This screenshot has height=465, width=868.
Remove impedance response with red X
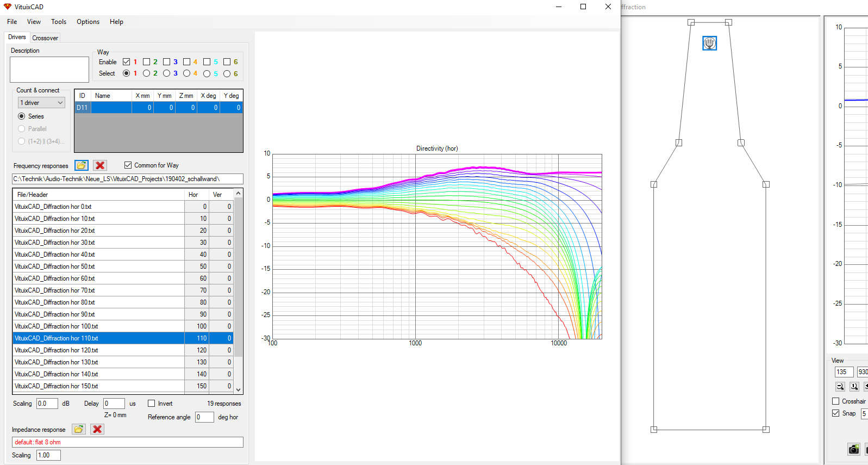(97, 429)
